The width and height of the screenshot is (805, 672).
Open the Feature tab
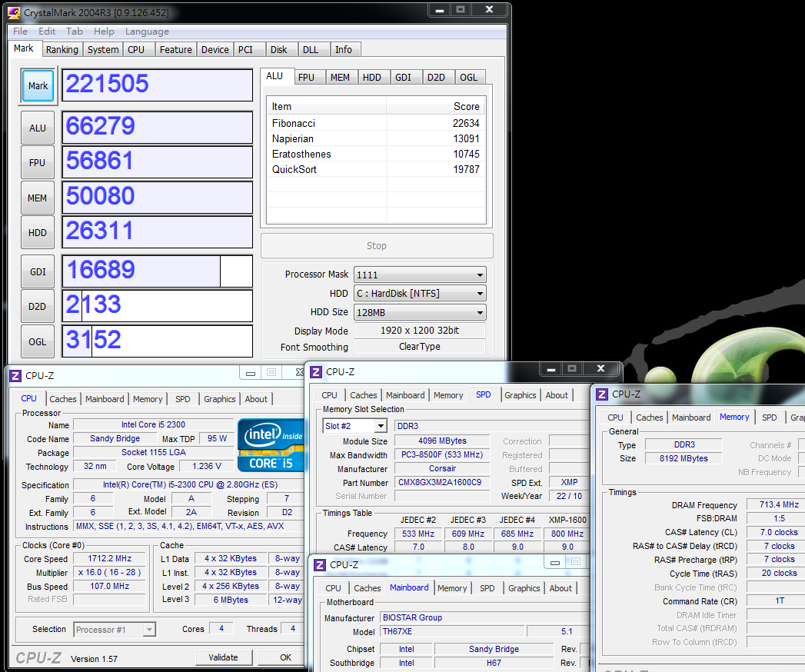click(175, 50)
